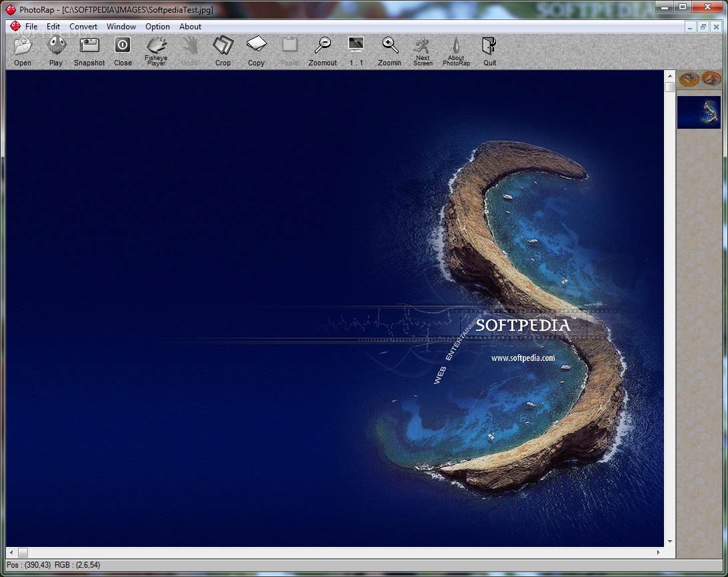728x577 pixels.
Task: Open the Option menu
Action: click(157, 27)
